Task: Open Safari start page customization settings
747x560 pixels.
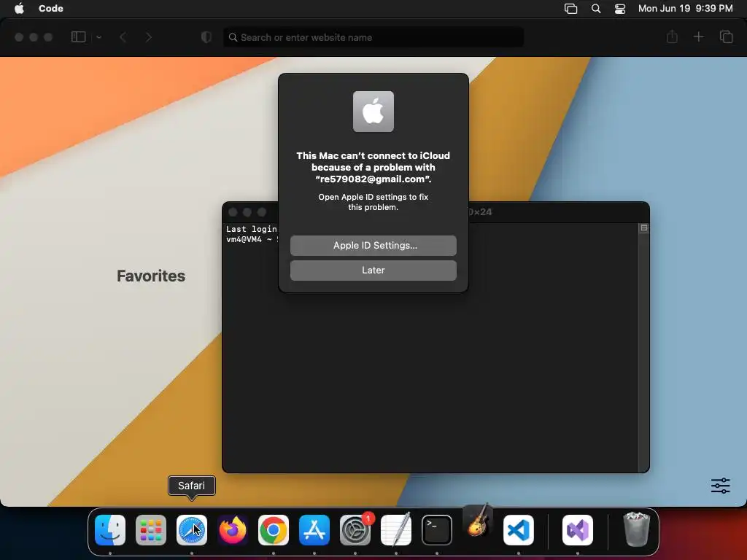Action: click(x=720, y=485)
